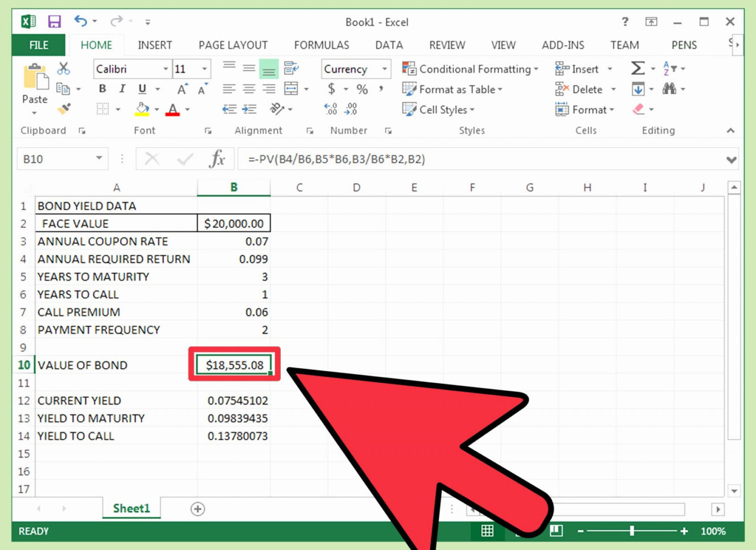Click Clear eraser icon
This screenshot has height=550, width=756.
point(639,109)
